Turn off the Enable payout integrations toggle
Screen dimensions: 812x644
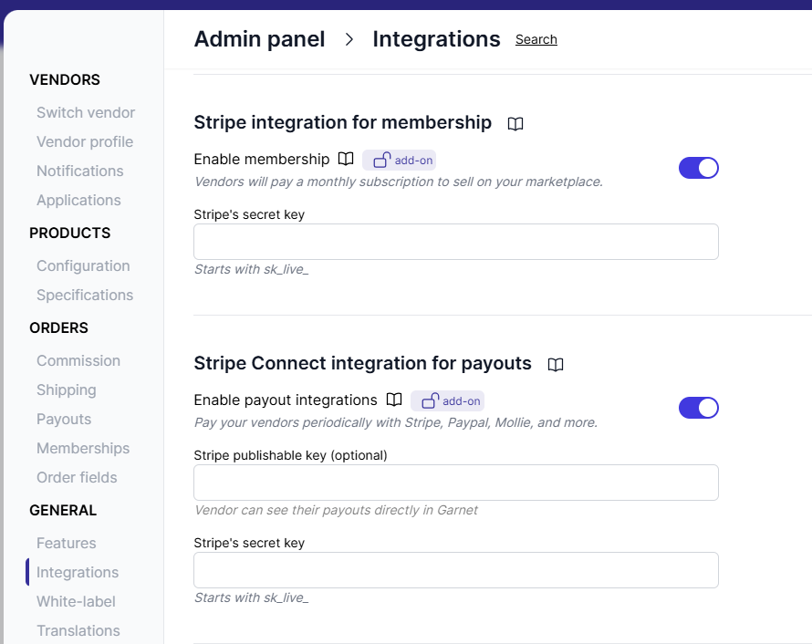click(x=699, y=408)
